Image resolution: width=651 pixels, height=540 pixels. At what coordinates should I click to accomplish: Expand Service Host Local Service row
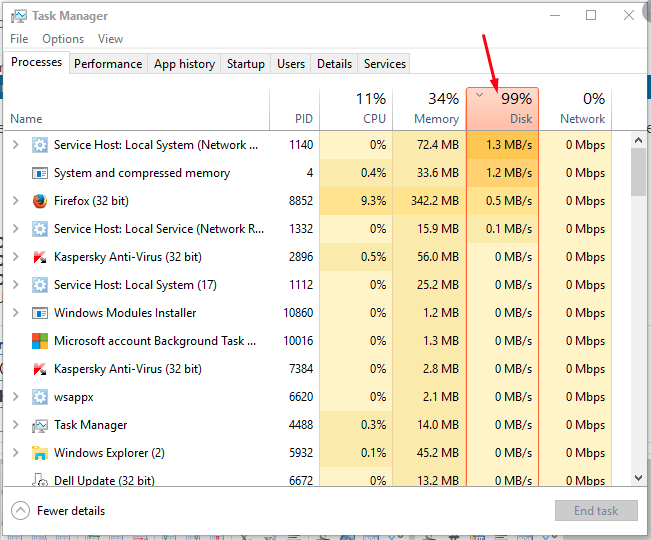[x=16, y=229]
